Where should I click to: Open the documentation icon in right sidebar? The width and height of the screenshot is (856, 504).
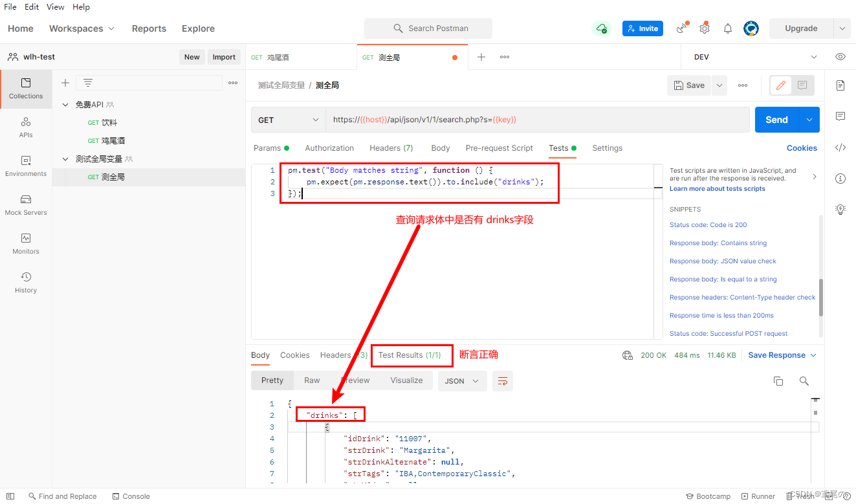coord(840,85)
